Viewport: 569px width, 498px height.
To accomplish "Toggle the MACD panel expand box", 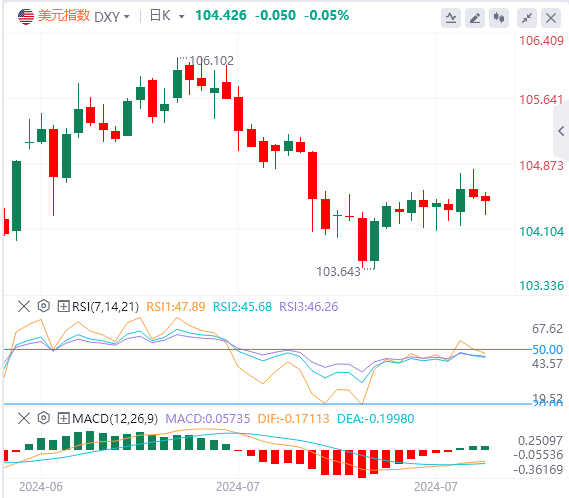I will click(x=63, y=419).
